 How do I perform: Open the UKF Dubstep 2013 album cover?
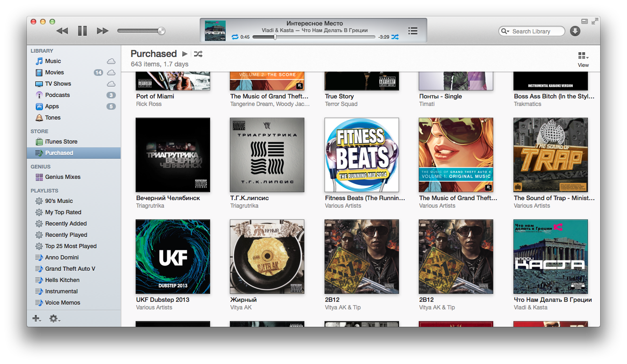pyautogui.click(x=173, y=257)
